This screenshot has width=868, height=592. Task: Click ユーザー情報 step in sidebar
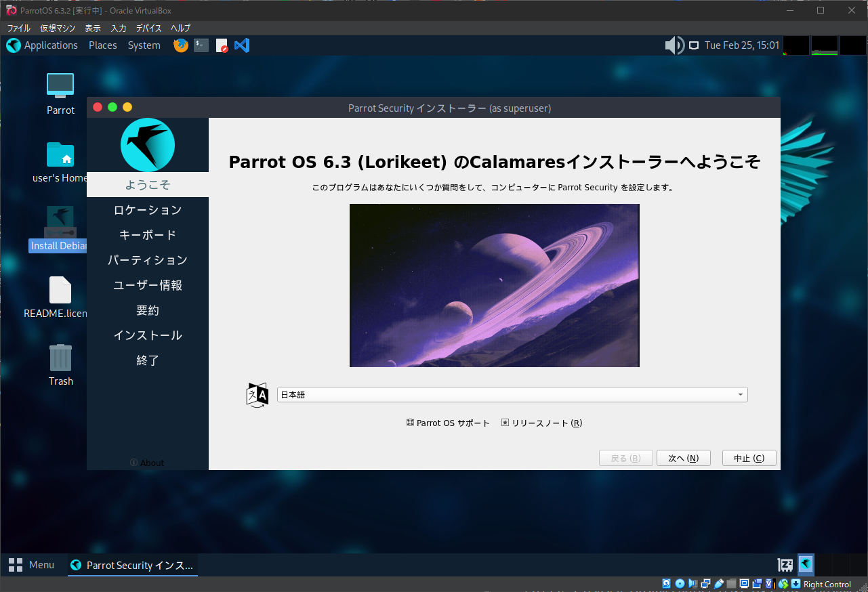[148, 285]
